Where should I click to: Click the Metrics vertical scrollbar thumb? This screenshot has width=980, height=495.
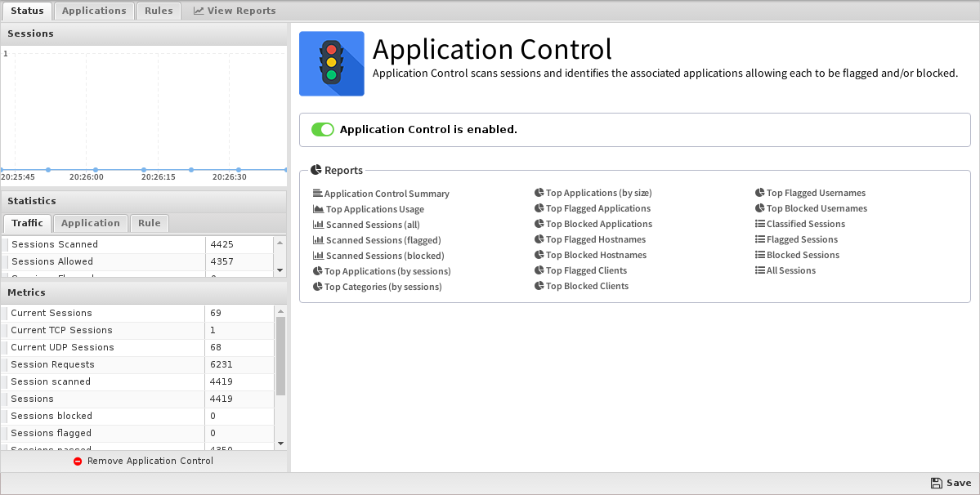[280, 356]
